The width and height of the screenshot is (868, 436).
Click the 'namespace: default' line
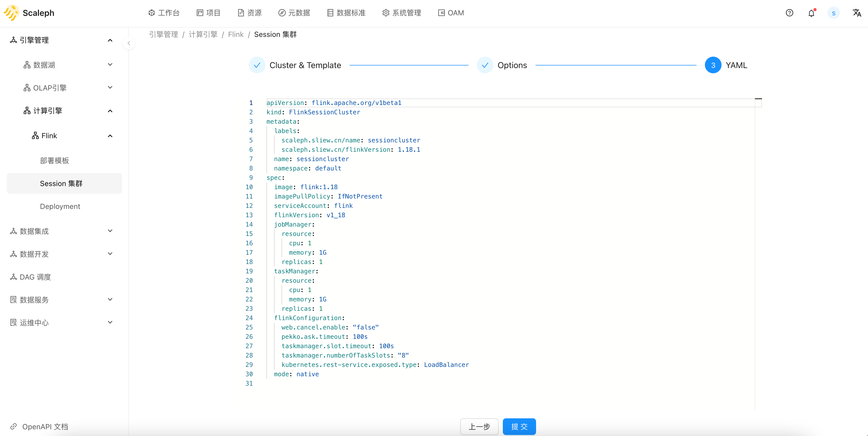[x=308, y=168]
